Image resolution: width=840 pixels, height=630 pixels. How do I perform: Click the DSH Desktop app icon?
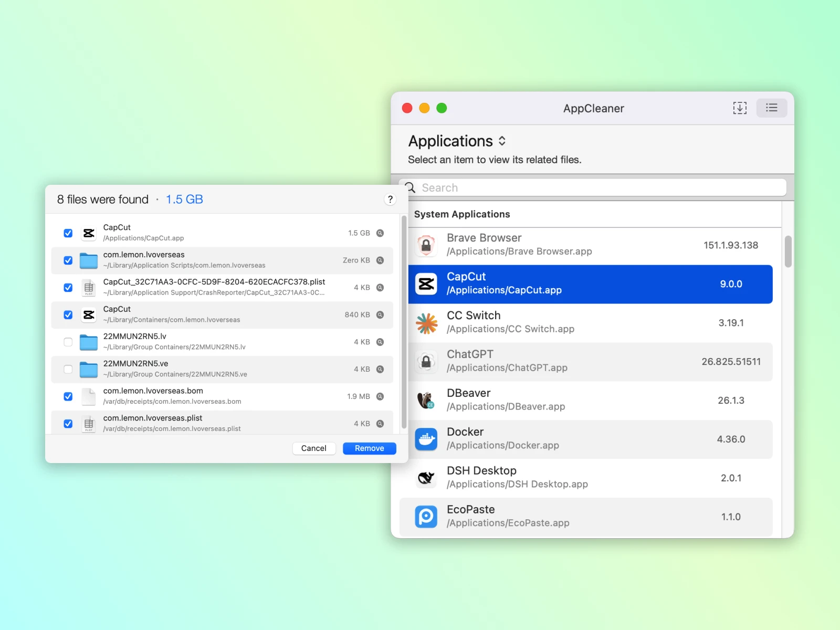click(426, 478)
